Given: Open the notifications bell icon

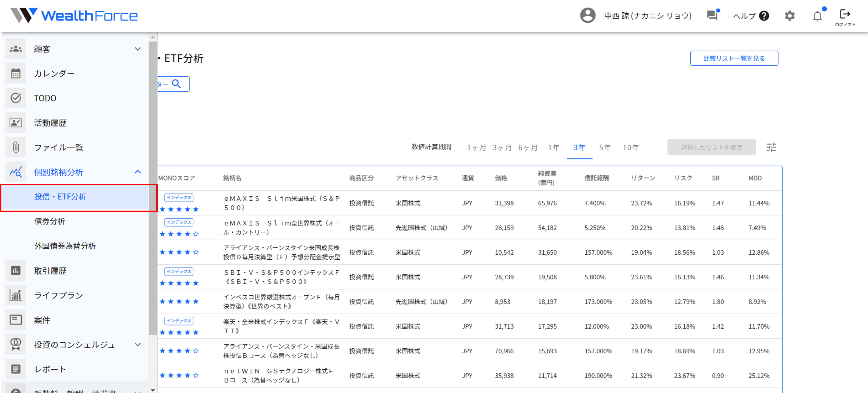Looking at the screenshot, I should point(817,16).
